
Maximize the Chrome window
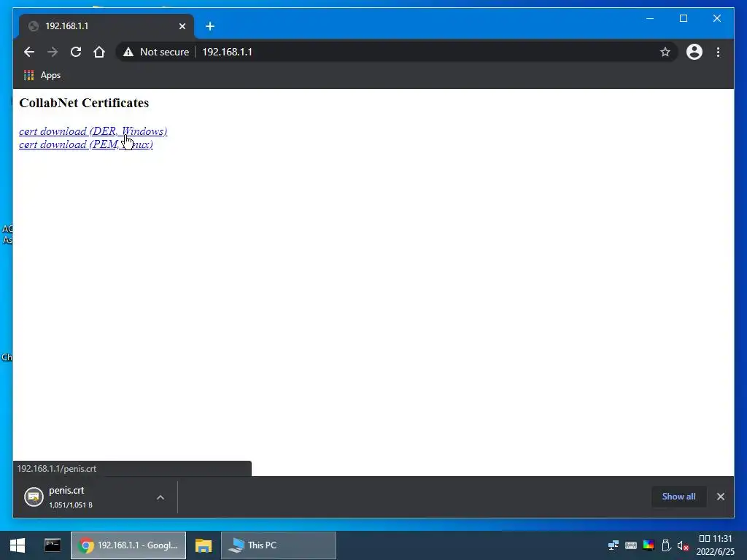pos(683,18)
